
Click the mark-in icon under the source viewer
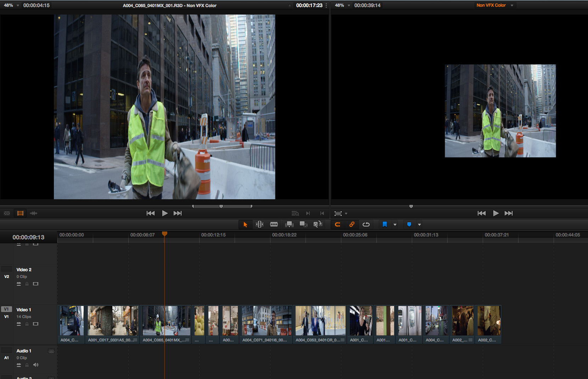coord(308,213)
